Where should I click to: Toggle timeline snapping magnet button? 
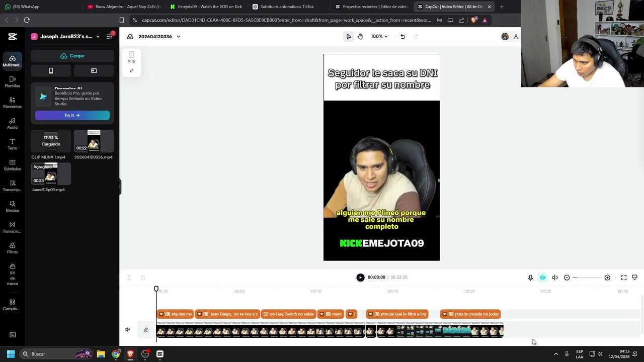click(542, 278)
